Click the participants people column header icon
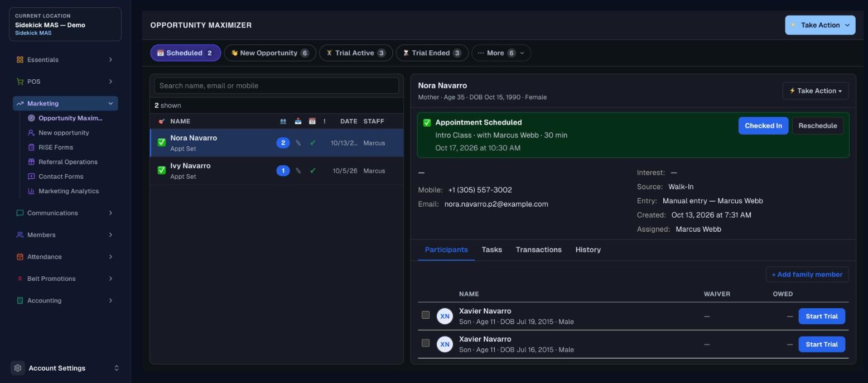Viewport: 868px width, 383px height. [283, 121]
